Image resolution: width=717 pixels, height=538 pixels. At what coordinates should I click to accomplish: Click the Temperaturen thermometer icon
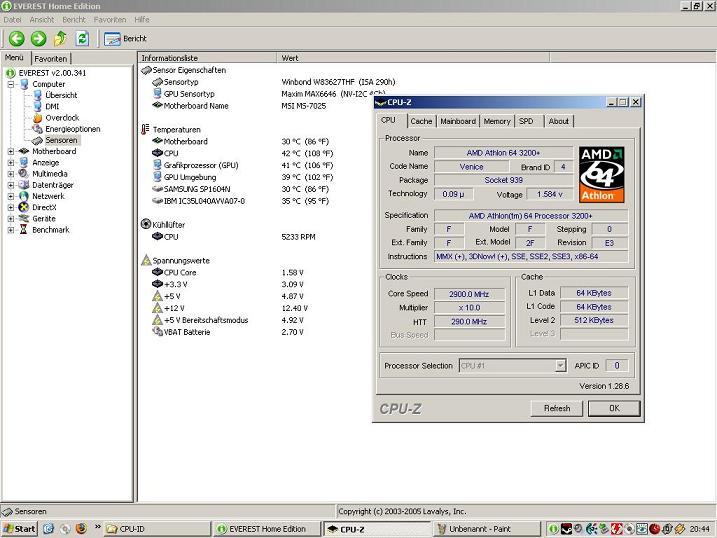[x=145, y=129]
